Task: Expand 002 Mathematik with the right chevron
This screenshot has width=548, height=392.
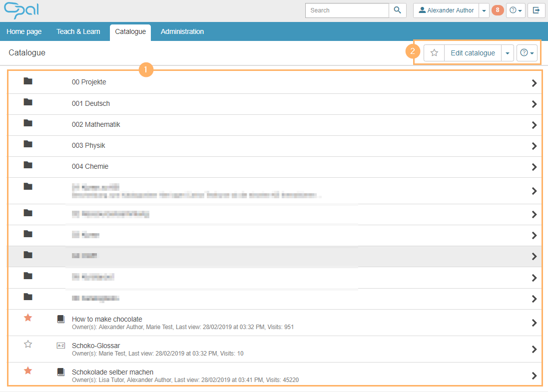Action: click(x=534, y=125)
